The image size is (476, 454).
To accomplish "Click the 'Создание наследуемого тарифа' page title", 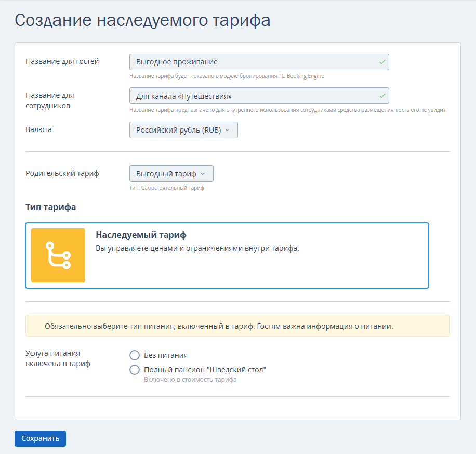I will (142, 21).
